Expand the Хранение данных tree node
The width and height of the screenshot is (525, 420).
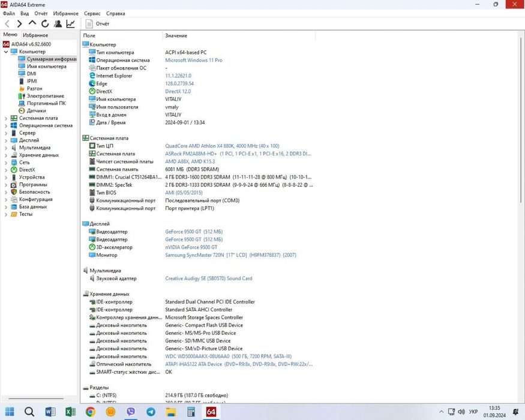pyautogui.click(x=5, y=155)
